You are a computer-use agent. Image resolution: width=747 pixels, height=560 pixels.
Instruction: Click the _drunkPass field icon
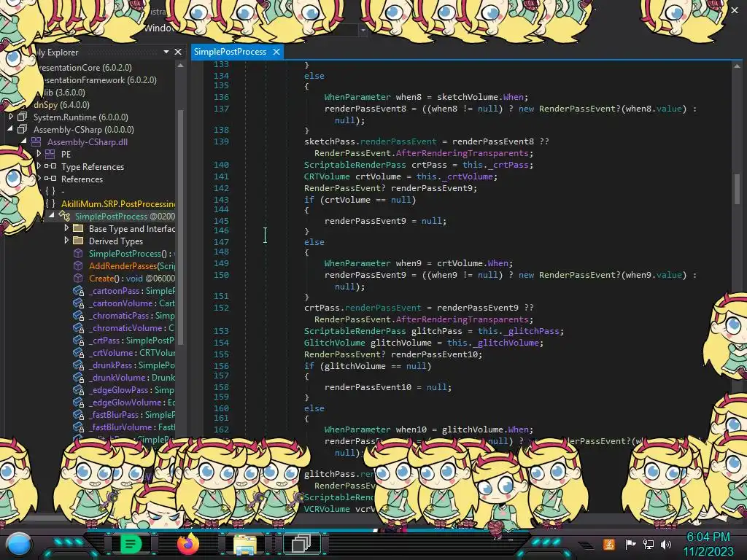(78, 365)
